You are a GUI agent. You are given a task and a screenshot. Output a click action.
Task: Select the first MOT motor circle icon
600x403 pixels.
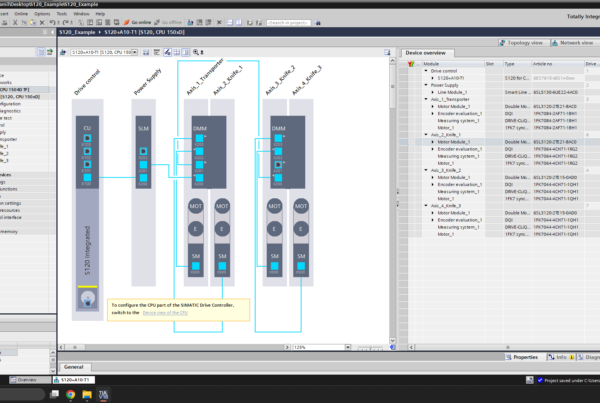(196, 207)
